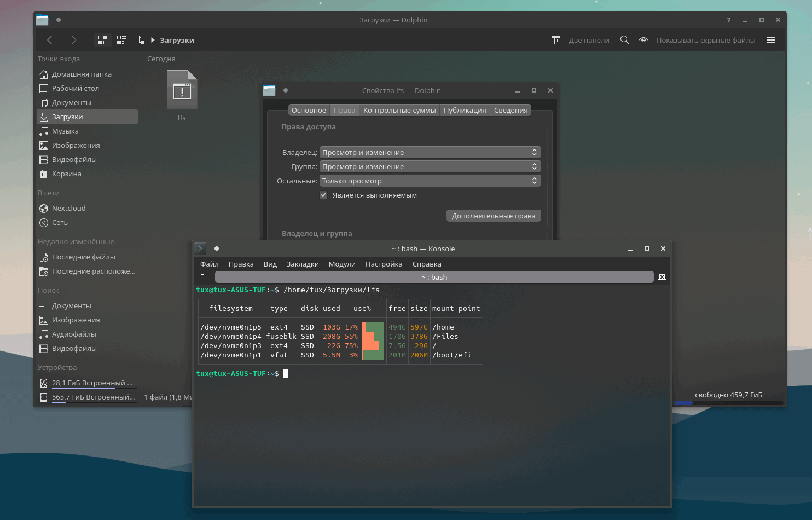Open the search tool in Dolphin toolbar
812x520 pixels.
[624, 40]
